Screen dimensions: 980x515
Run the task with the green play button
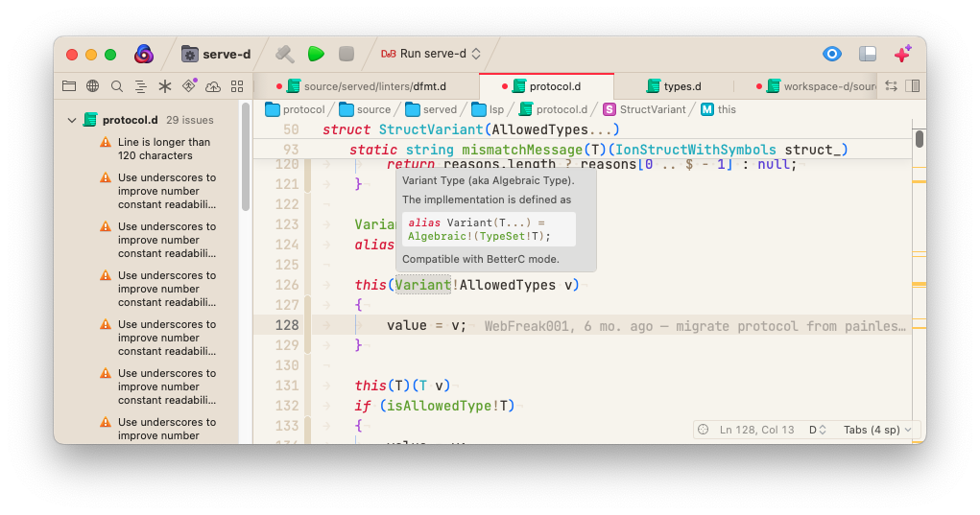pos(316,55)
